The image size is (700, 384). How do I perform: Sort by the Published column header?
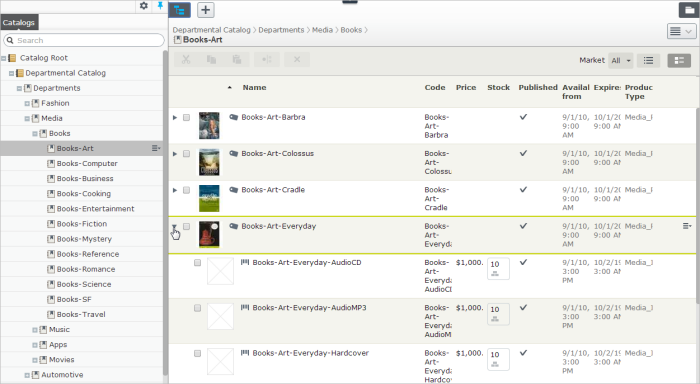tap(538, 87)
